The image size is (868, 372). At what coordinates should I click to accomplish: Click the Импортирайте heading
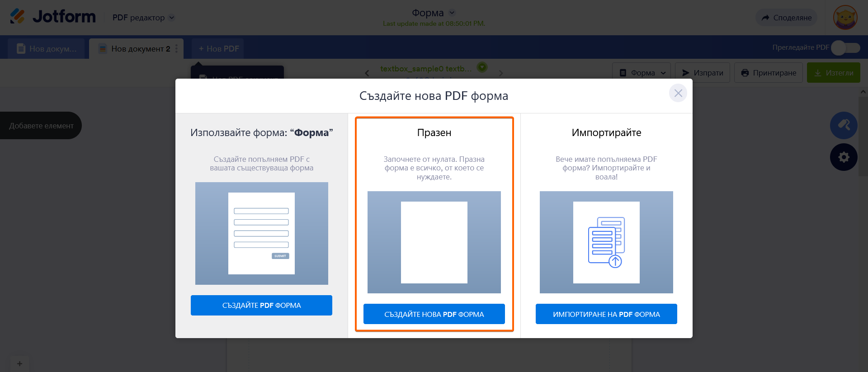pos(606,132)
